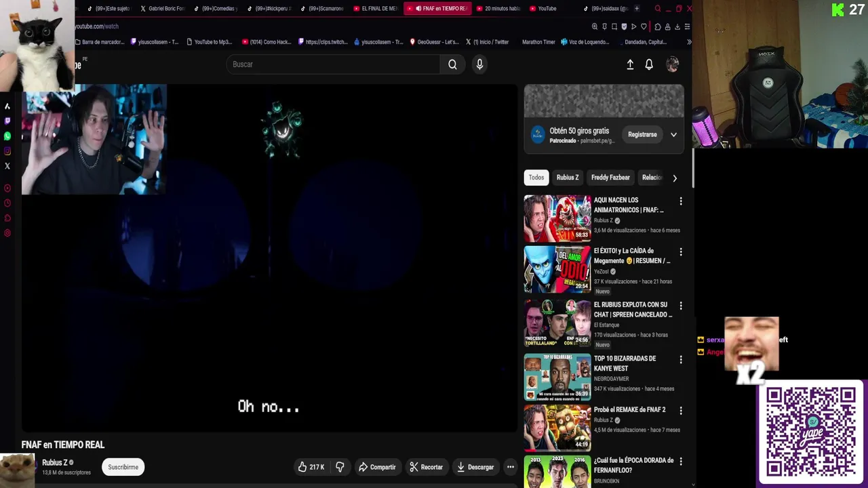Viewport: 868px width, 488px height.
Task: Click the zoom magnifier icon in the address bar
Action: tap(595, 26)
